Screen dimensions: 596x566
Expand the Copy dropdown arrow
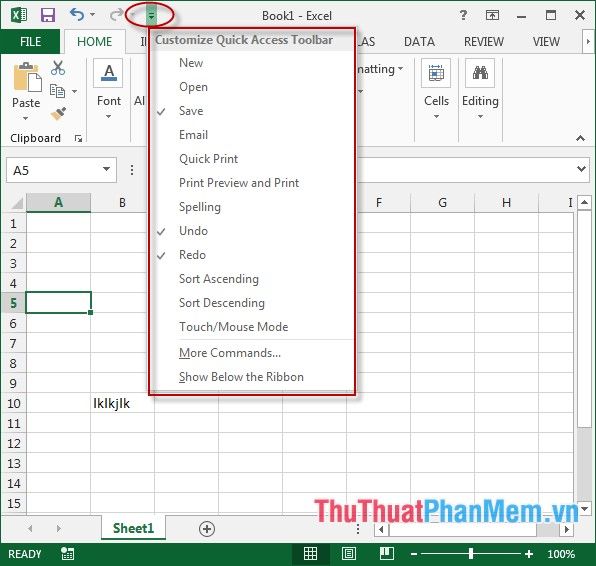74,91
